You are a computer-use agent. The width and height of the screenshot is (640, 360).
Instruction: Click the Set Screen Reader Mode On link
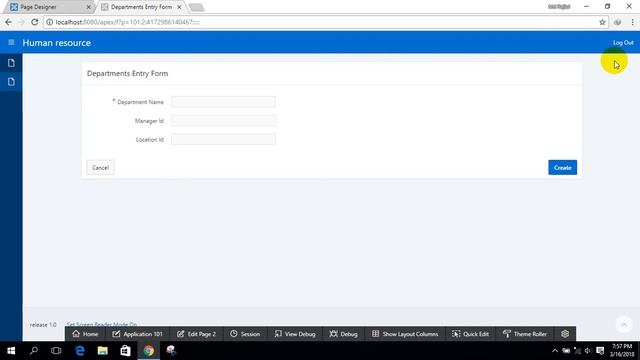pyautogui.click(x=102, y=324)
